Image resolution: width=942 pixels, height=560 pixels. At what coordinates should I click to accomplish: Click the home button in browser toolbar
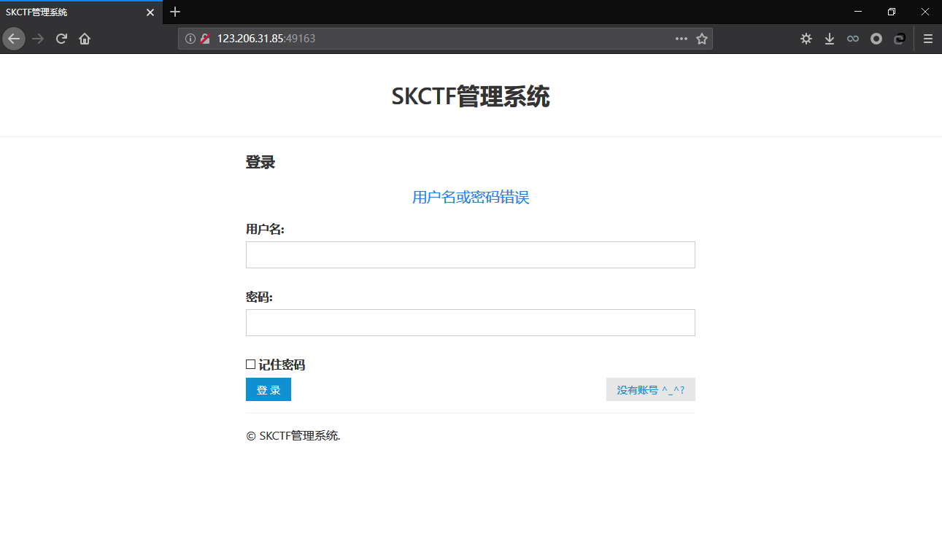tap(84, 38)
